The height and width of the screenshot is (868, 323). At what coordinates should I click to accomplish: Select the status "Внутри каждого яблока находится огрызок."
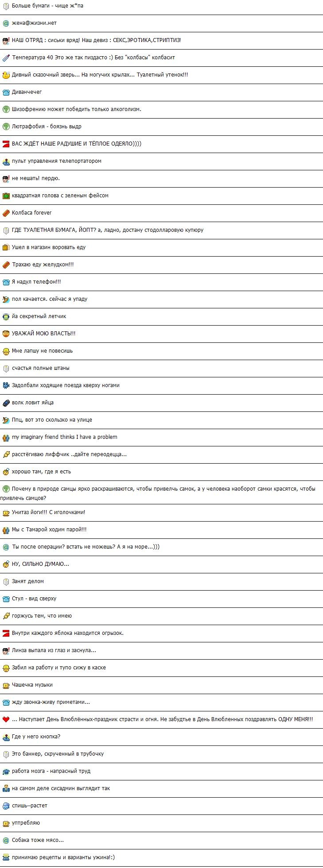(67, 633)
